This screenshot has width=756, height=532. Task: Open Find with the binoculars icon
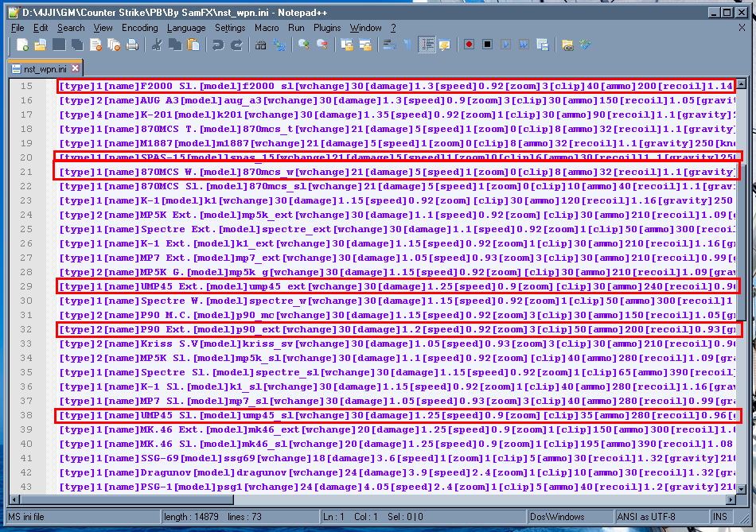(x=261, y=45)
